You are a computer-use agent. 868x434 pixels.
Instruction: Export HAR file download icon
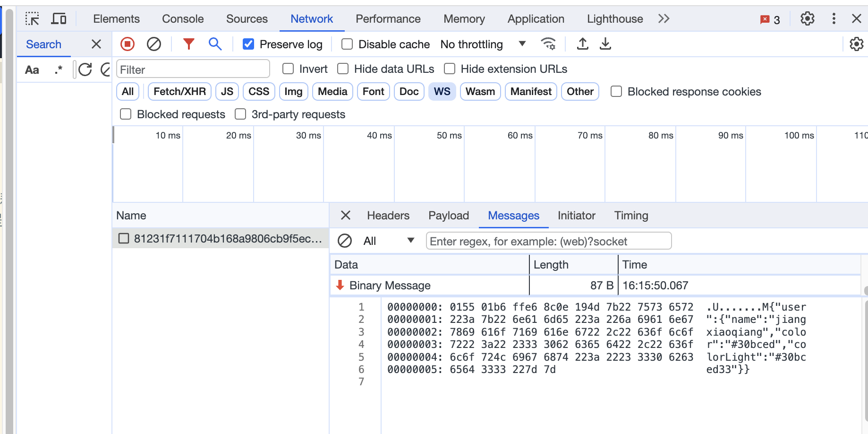tap(605, 44)
